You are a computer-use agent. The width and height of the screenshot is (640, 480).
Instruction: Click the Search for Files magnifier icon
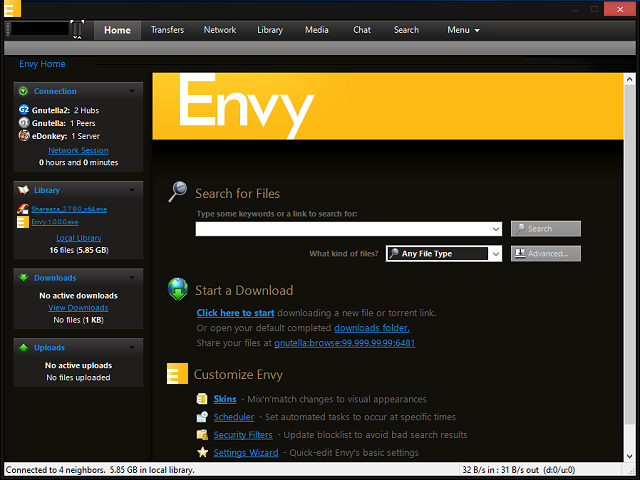pyautogui.click(x=178, y=191)
